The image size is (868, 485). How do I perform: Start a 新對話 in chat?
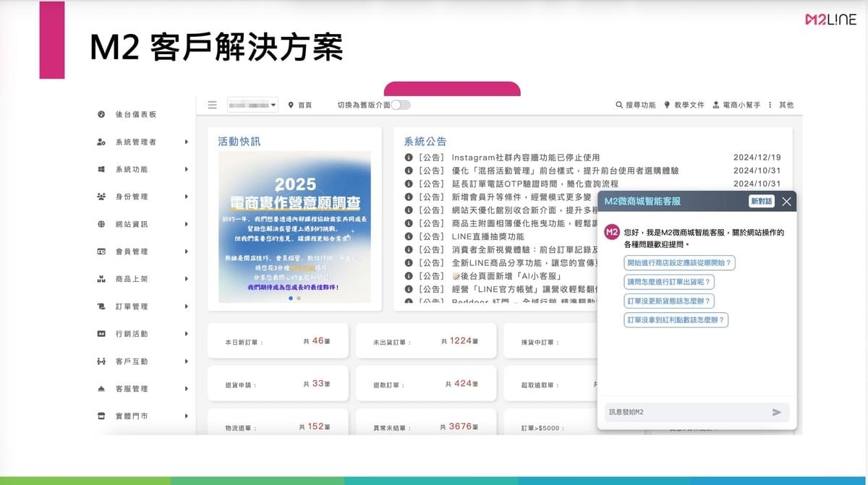pos(762,202)
